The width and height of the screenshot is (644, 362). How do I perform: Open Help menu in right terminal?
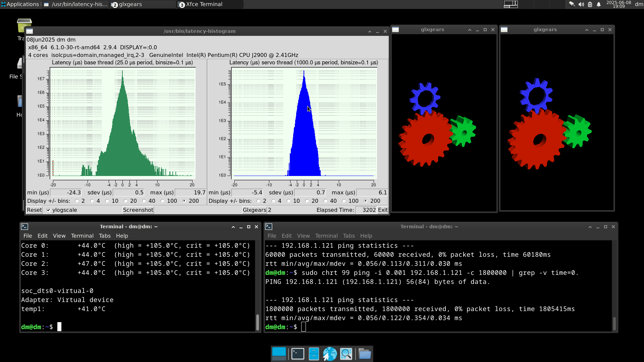pyautogui.click(x=366, y=236)
